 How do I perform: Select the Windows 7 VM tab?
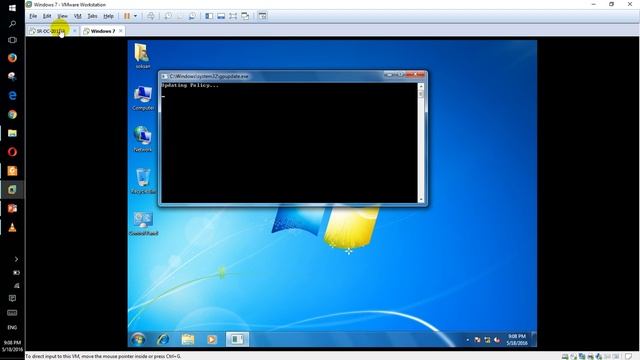click(102, 31)
